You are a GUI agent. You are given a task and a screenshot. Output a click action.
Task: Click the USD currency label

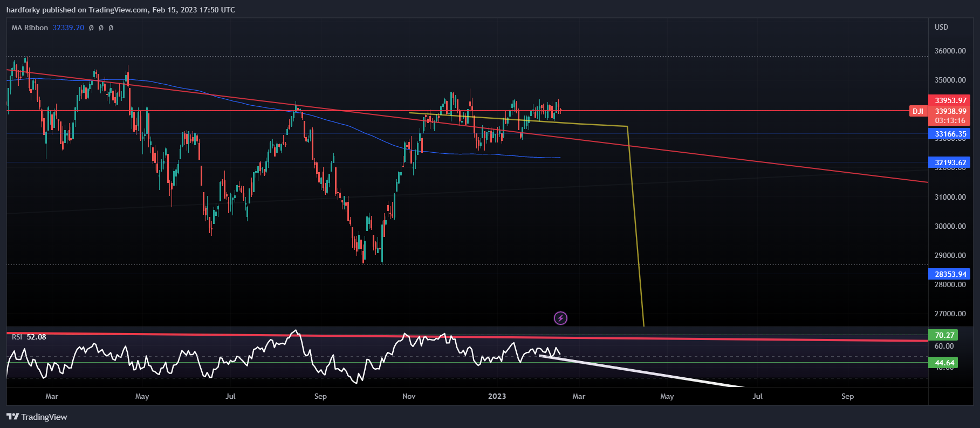pyautogui.click(x=941, y=27)
